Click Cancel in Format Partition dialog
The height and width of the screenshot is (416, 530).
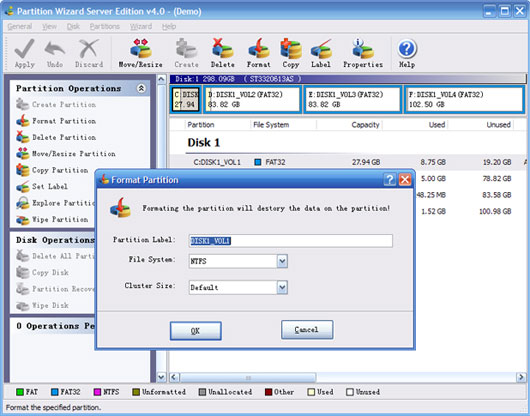pyautogui.click(x=307, y=329)
